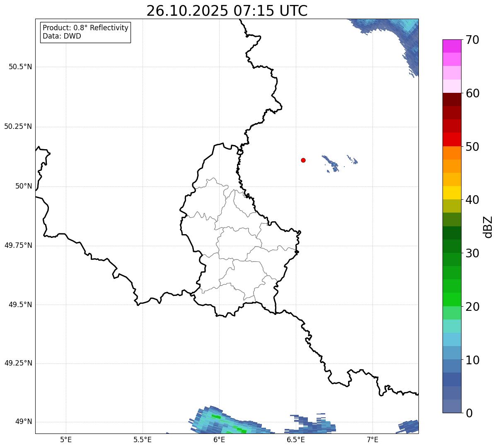Click the 'Data: DWD' text
Viewport: 498px width, 448px height.
tap(62, 36)
